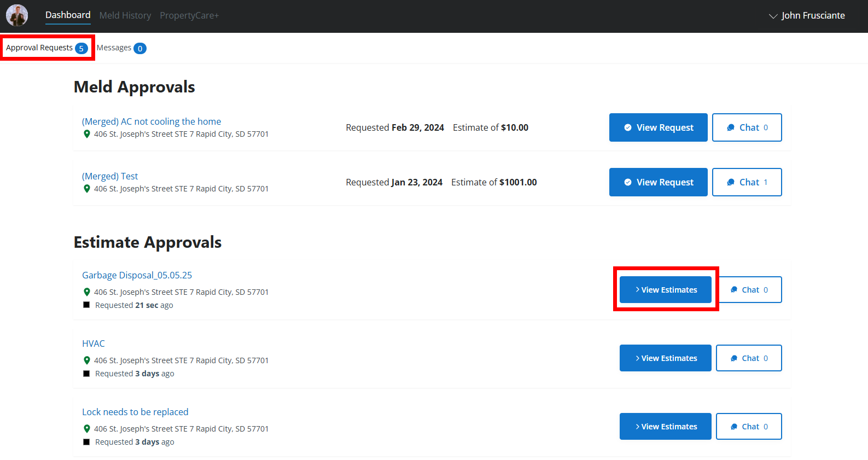Click chat bubble icon in Garbage Disposal row
Screen dimensions: 868x460
coord(734,290)
